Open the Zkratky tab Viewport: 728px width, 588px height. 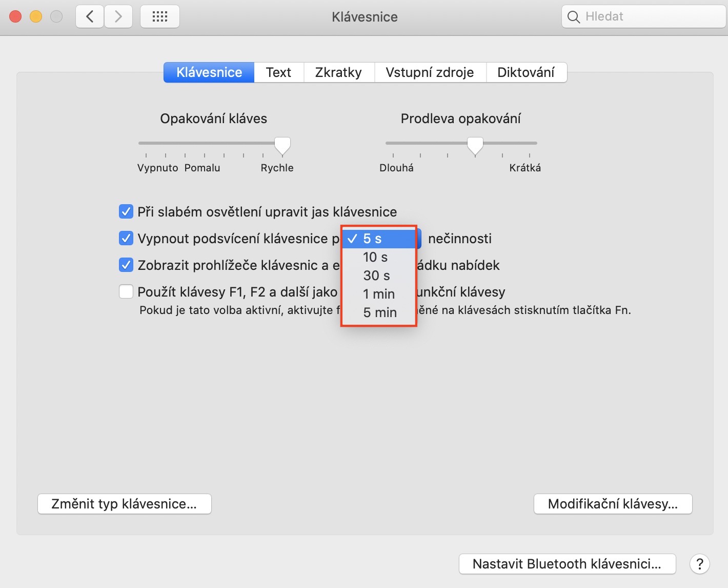338,72
